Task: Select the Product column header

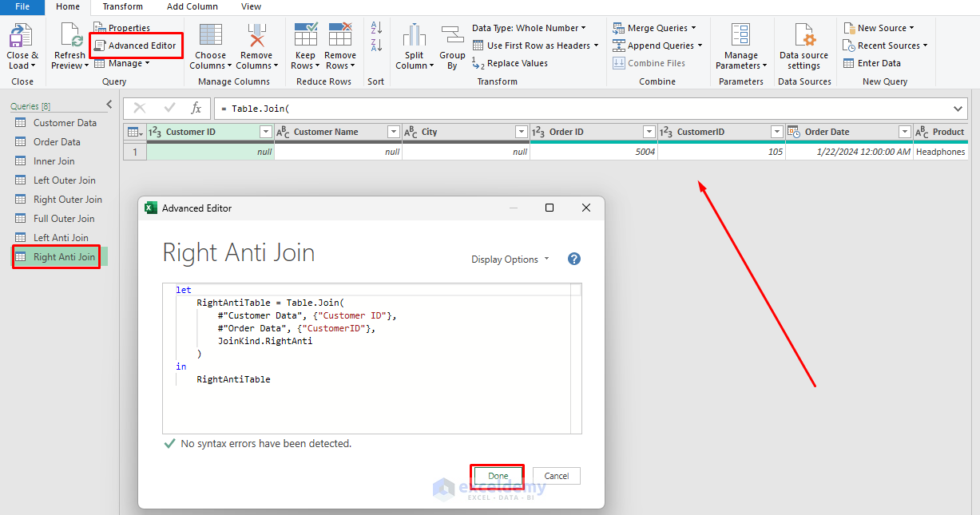Action: tap(941, 132)
